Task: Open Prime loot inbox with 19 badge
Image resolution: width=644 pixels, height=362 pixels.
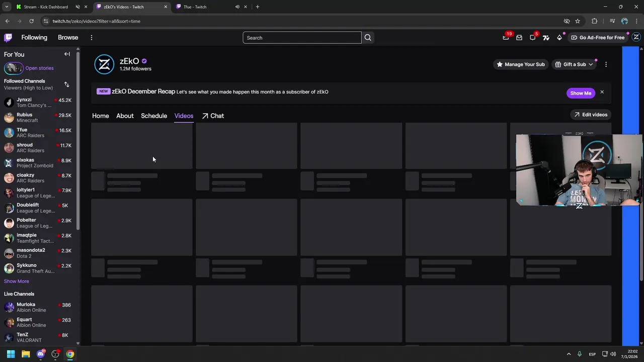Action: (x=506, y=37)
